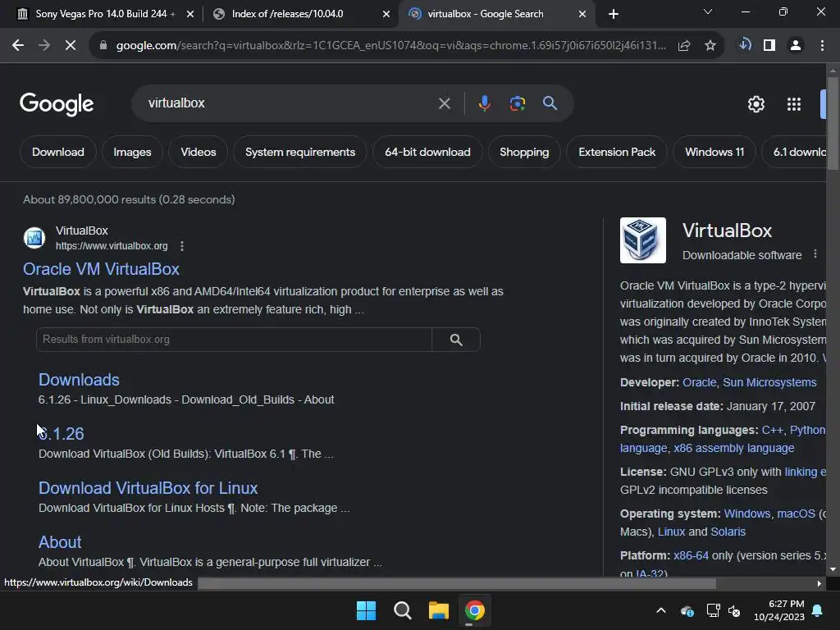
Task: Click the Sun Microsystems link
Action: click(x=769, y=382)
